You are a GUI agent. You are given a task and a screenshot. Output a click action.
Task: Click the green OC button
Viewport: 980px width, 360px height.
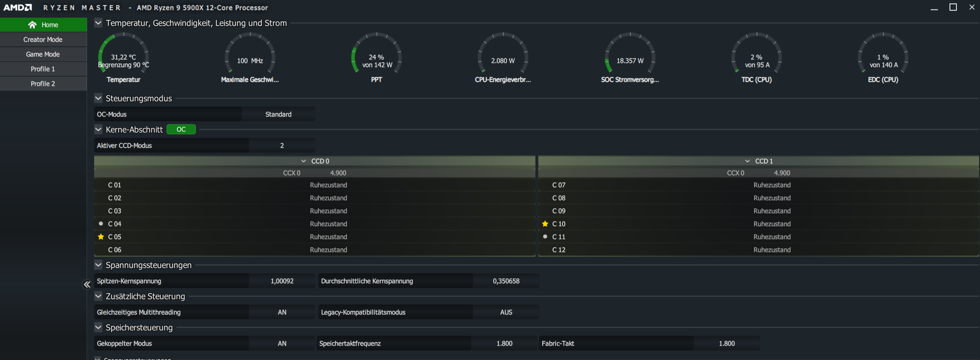pyautogui.click(x=181, y=130)
